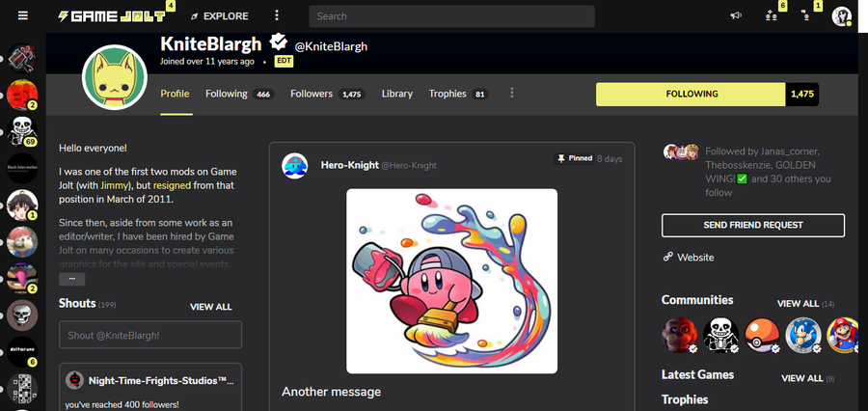Screen dimensions: 868x411
Task: Click the Pinned label on the post
Action: [574, 158]
